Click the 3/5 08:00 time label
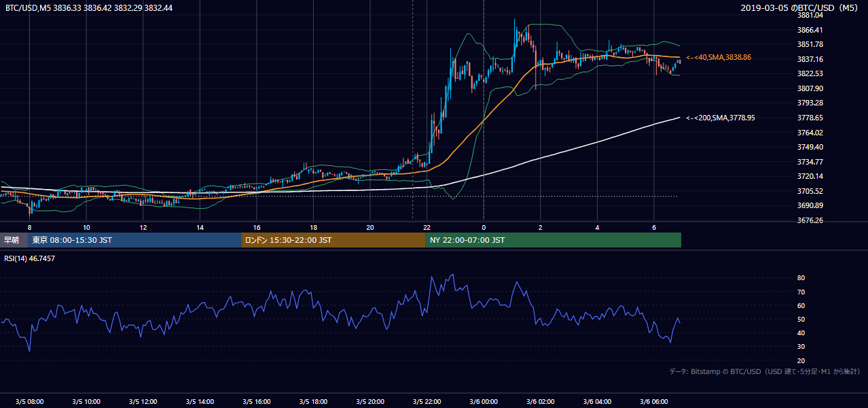This screenshot has width=868, height=408. point(29,401)
